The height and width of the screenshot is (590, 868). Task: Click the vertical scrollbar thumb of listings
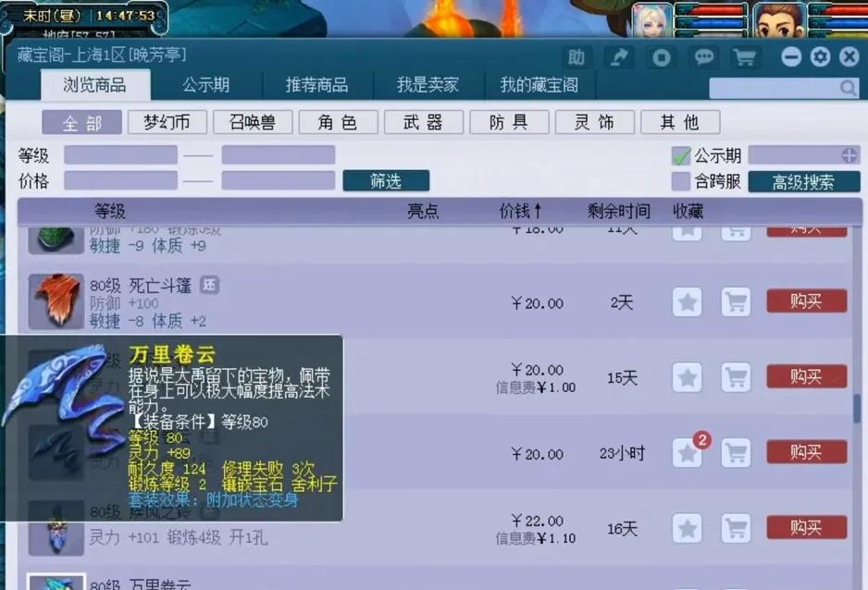click(857, 409)
